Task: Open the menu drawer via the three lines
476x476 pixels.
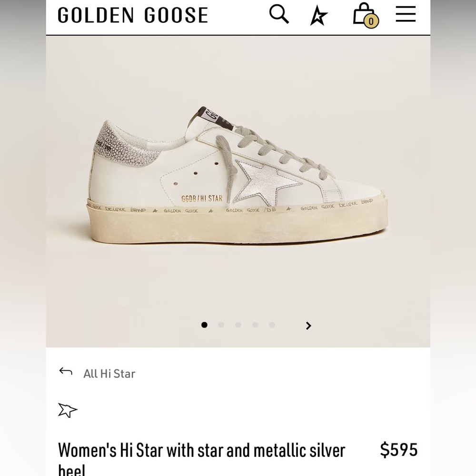Action: tap(405, 14)
